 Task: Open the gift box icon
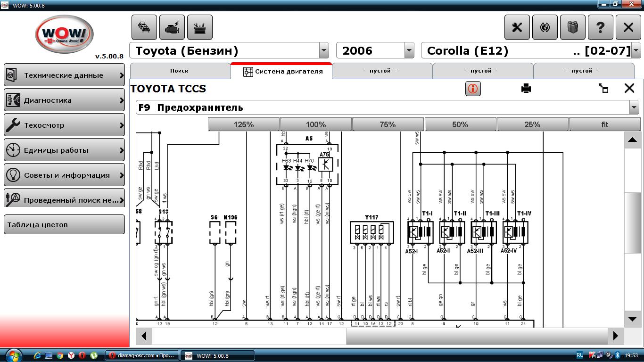[x=573, y=27]
